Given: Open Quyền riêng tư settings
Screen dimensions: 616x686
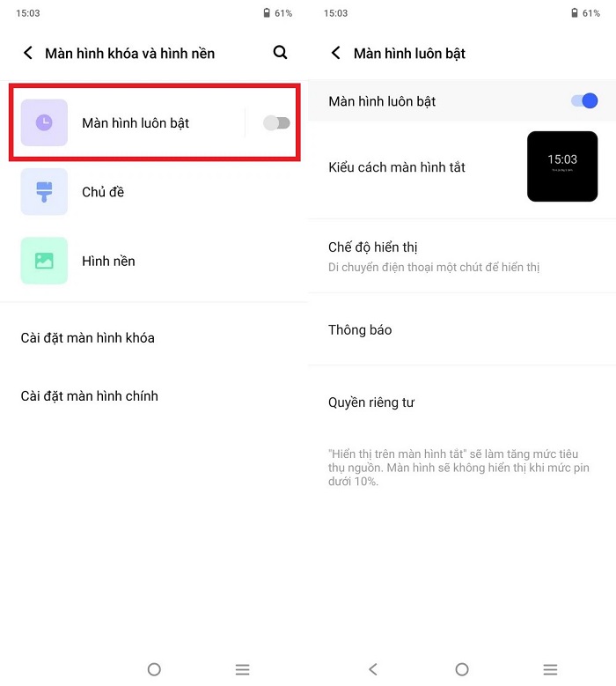Looking at the screenshot, I should coord(462,402).
